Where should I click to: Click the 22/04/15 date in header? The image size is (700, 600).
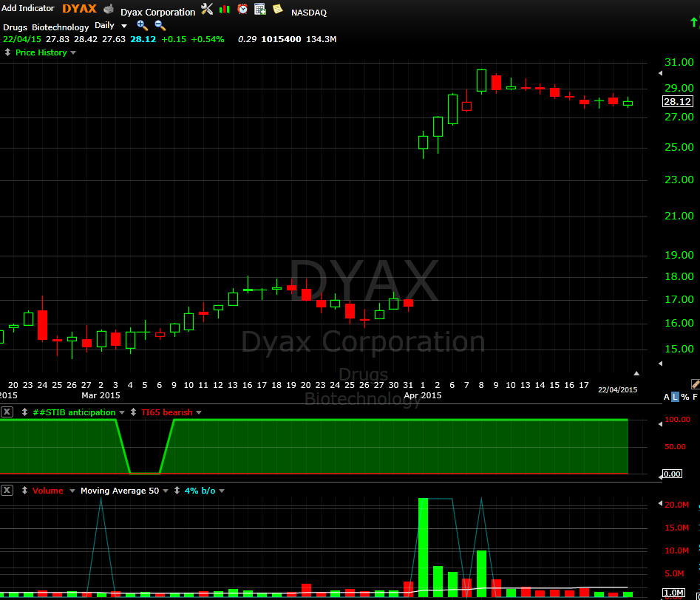click(x=22, y=39)
